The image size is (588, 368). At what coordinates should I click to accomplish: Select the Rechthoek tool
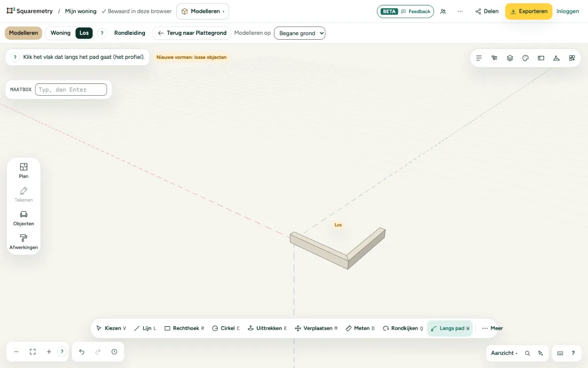184,328
